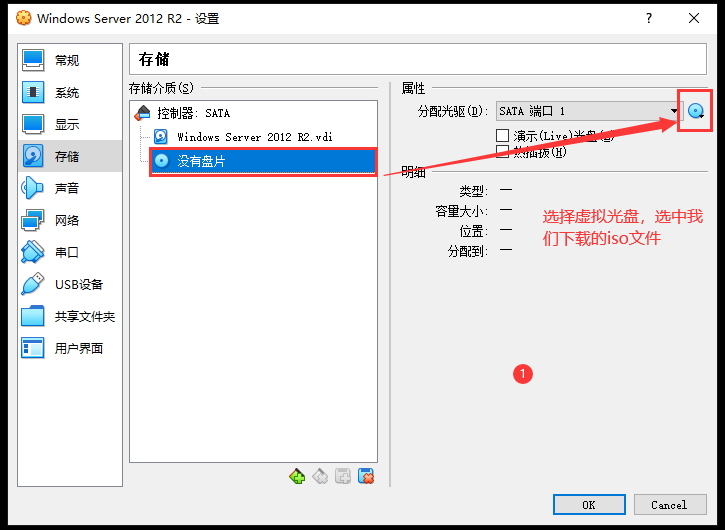Viewport: 725px width, 530px height.
Task: Click the 串口 serial port icon
Action: click(32, 252)
